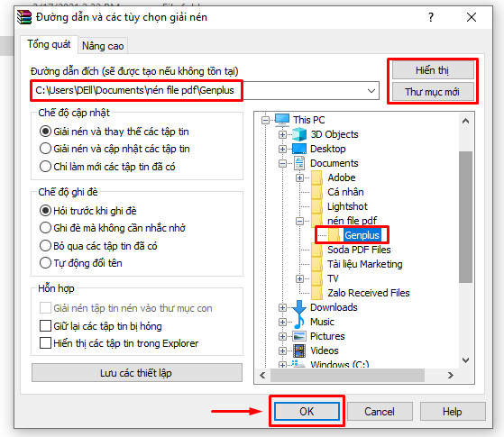Switch to the Tổng quát tab
Image resolution: width=504 pixels, height=437 pixels.
(x=49, y=44)
